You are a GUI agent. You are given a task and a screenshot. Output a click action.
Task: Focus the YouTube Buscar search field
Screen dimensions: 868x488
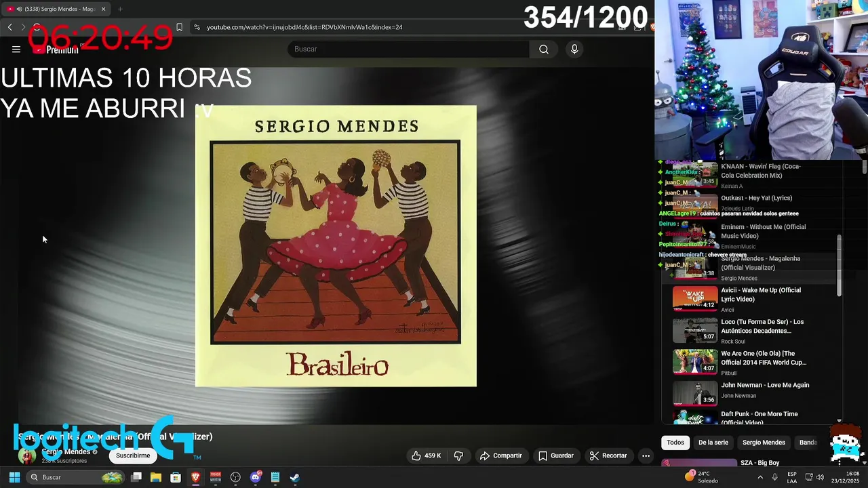tap(410, 49)
